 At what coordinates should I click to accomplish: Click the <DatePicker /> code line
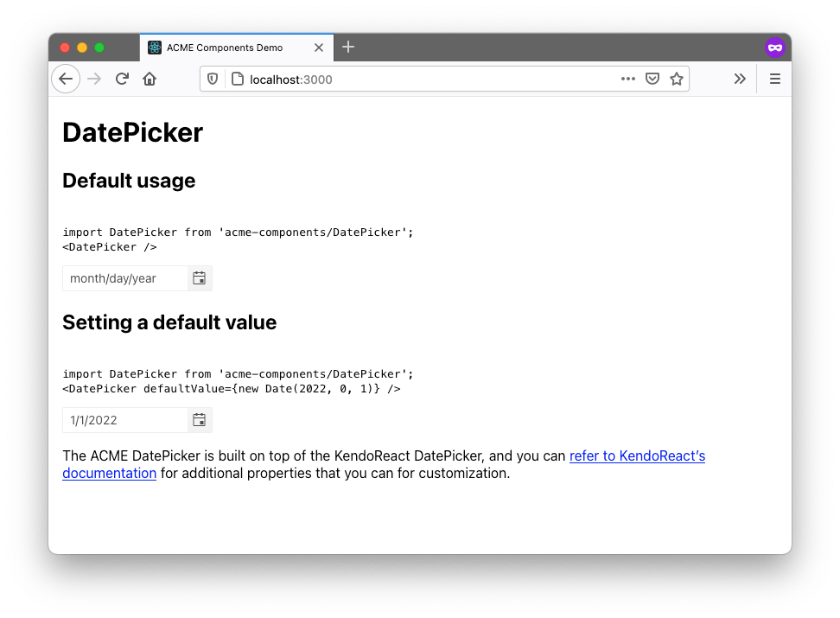pyautogui.click(x=110, y=247)
